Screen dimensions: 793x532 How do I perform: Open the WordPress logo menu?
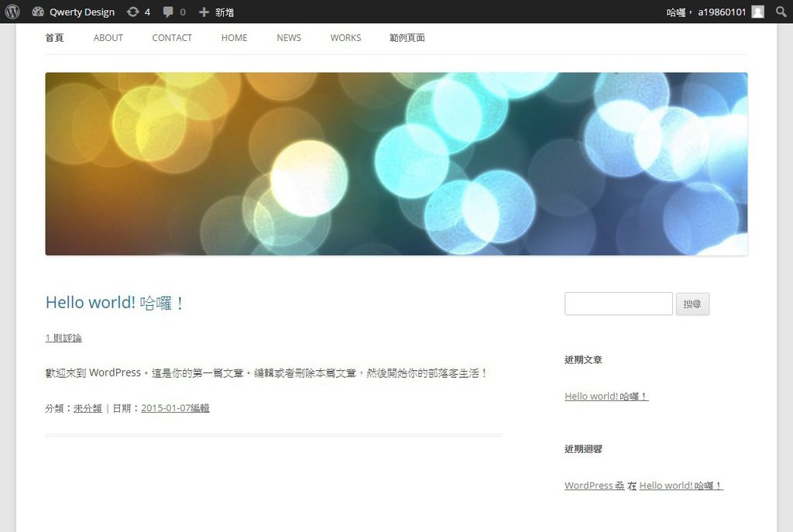point(12,12)
